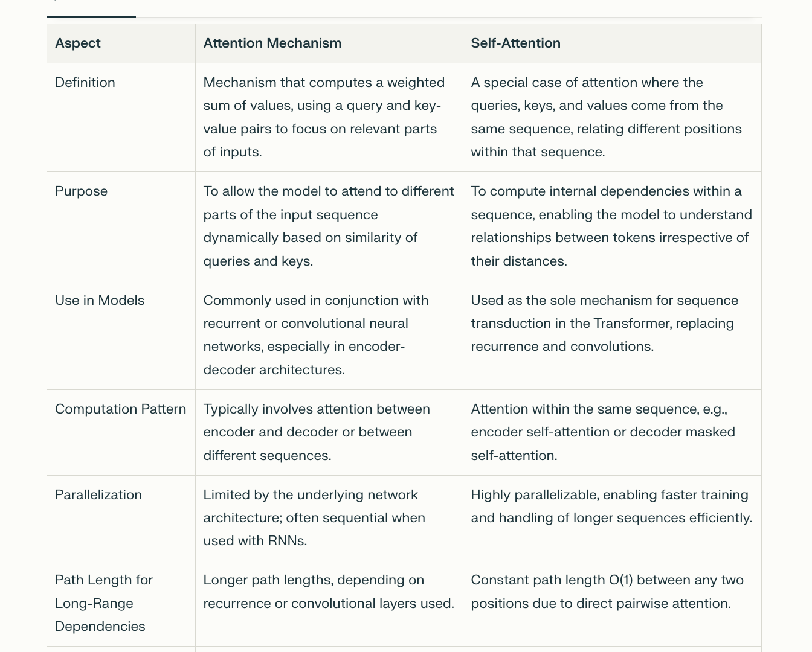Select the Definition row label
The height and width of the screenshot is (652, 812).
[x=85, y=83]
